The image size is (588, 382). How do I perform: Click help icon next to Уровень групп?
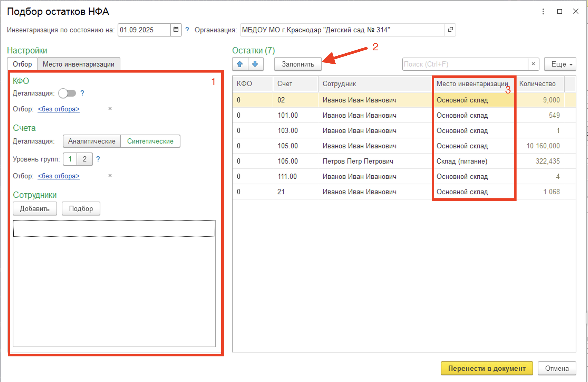[x=98, y=159]
